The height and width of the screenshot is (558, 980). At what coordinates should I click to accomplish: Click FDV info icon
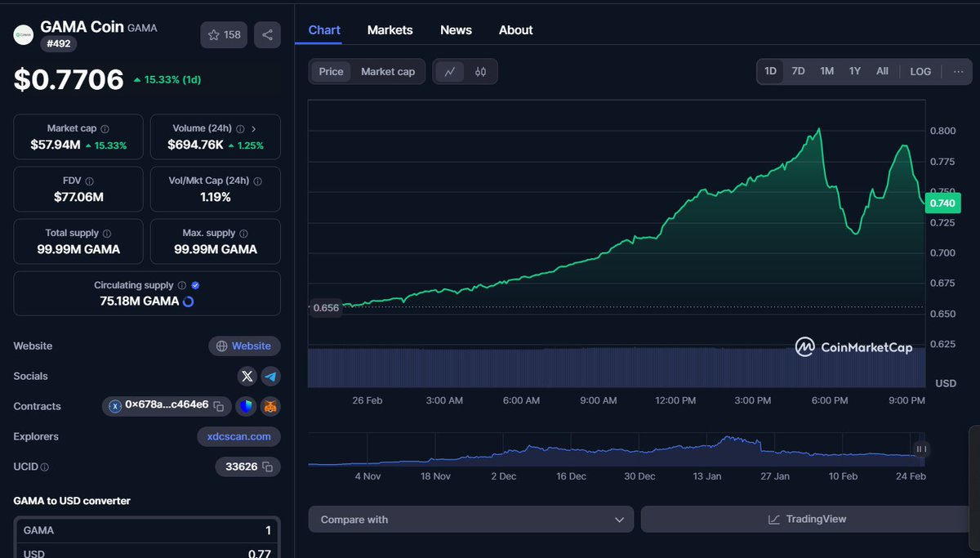(x=89, y=181)
